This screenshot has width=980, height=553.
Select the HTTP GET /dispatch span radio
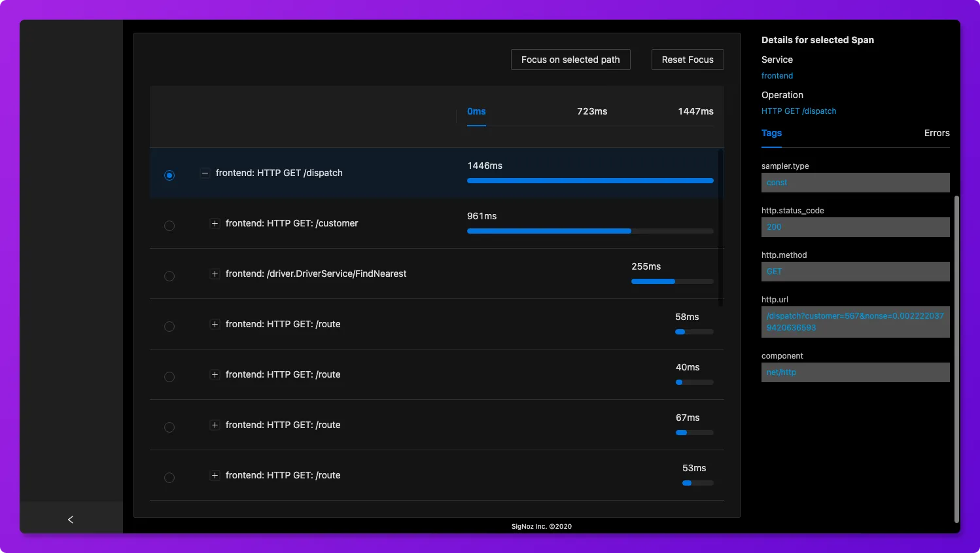coord(169,175)
